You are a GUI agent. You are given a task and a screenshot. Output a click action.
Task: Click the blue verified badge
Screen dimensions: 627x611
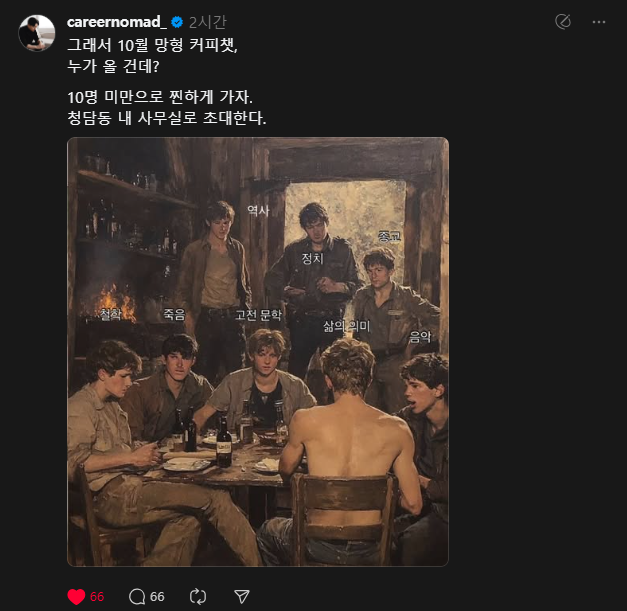177,22
